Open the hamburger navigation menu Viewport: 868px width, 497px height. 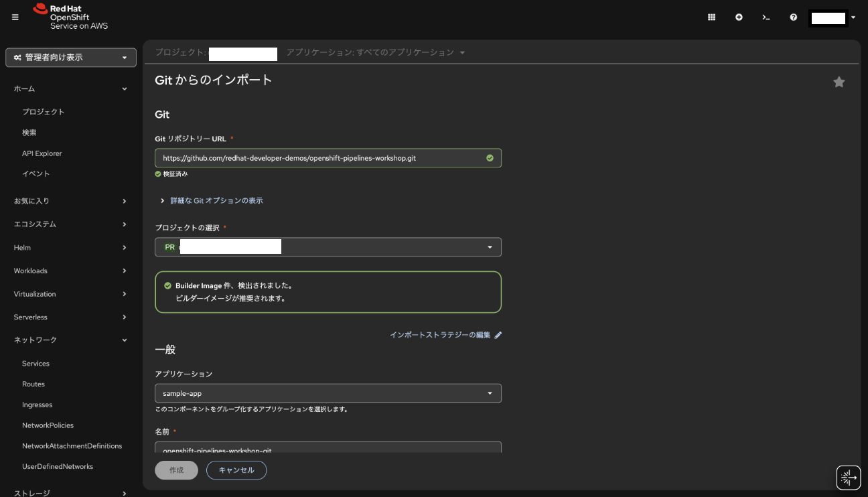pos(15,17)
